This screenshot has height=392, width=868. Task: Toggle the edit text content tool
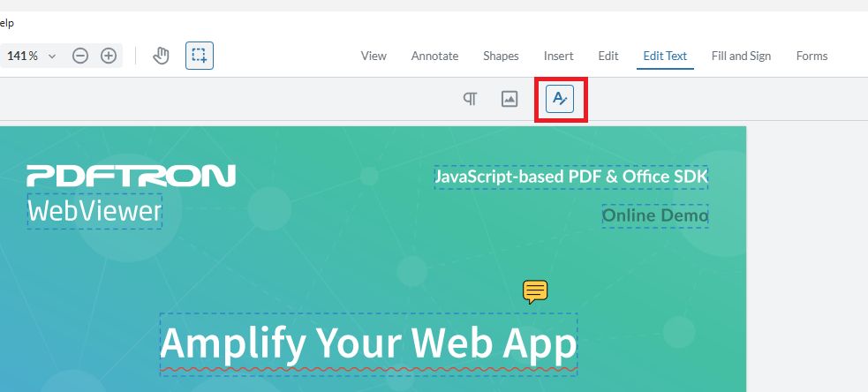(560, 100)
